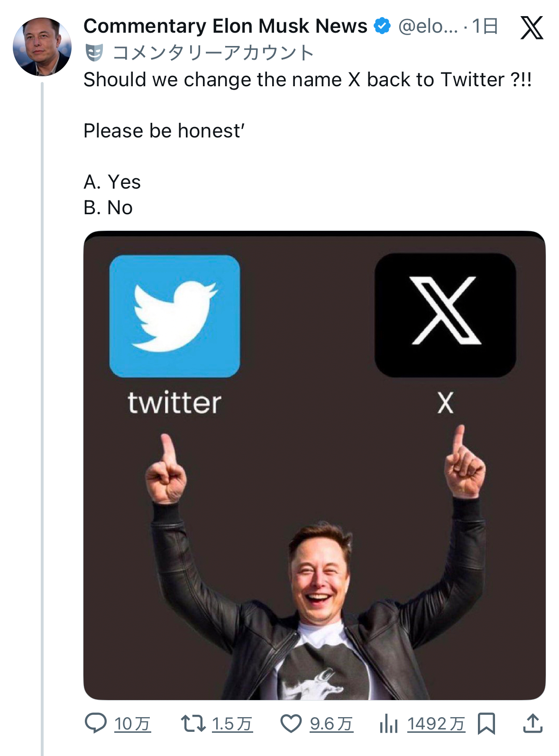Click the tweet text about renaming X
The image size is (559, 756).
(307, 80)
